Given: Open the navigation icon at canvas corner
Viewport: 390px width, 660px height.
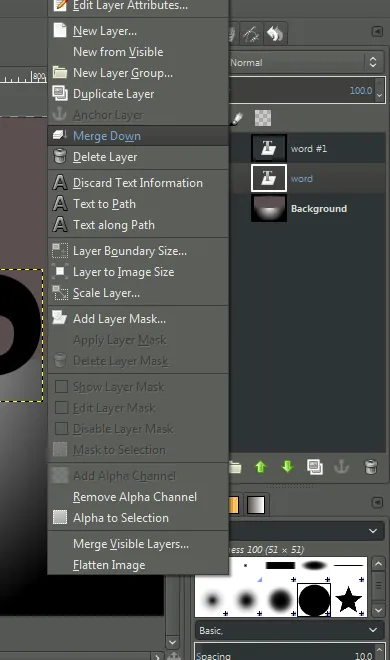Looking at the screenshot, I should click(x=174, y=656).
